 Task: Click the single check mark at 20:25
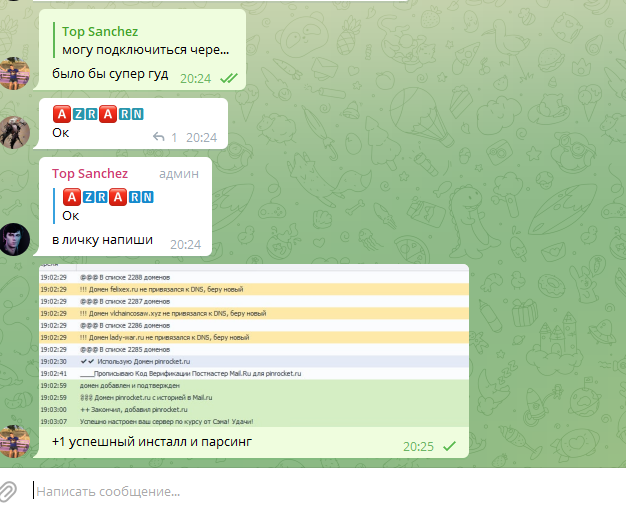tap(449, 446)
